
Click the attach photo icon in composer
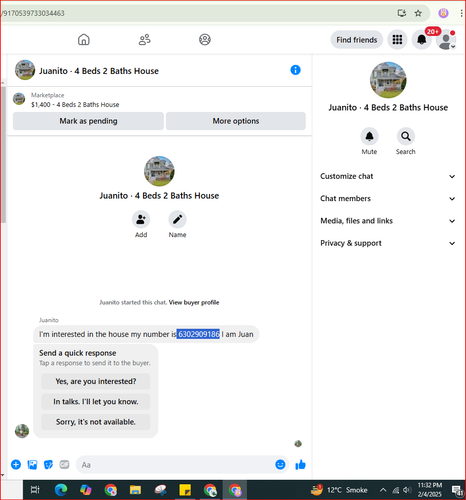coord(32,465)
